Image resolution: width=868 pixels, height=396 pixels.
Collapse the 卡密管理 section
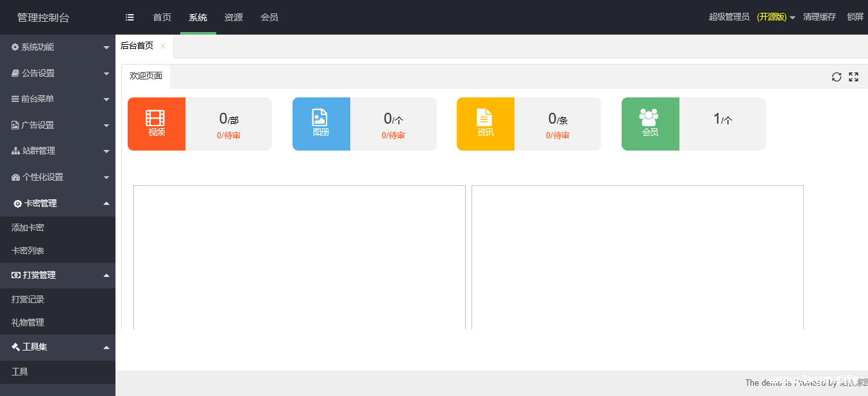pyautogui.click(x=57, y=203)
